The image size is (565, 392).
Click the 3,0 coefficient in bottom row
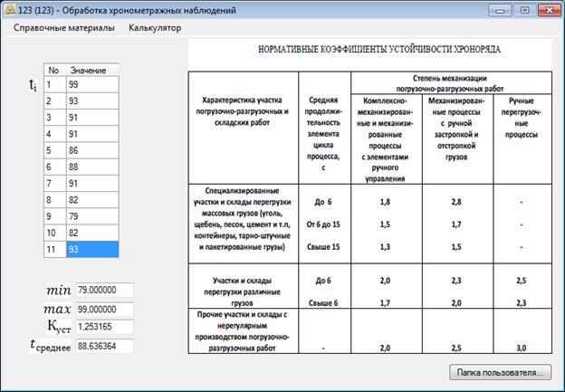point(521,348)
